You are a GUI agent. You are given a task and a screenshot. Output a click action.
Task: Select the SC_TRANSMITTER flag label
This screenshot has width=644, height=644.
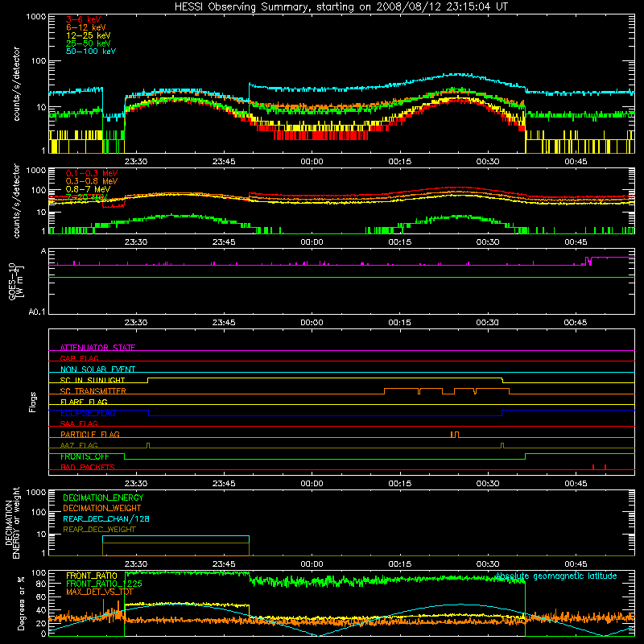[93, 391]
